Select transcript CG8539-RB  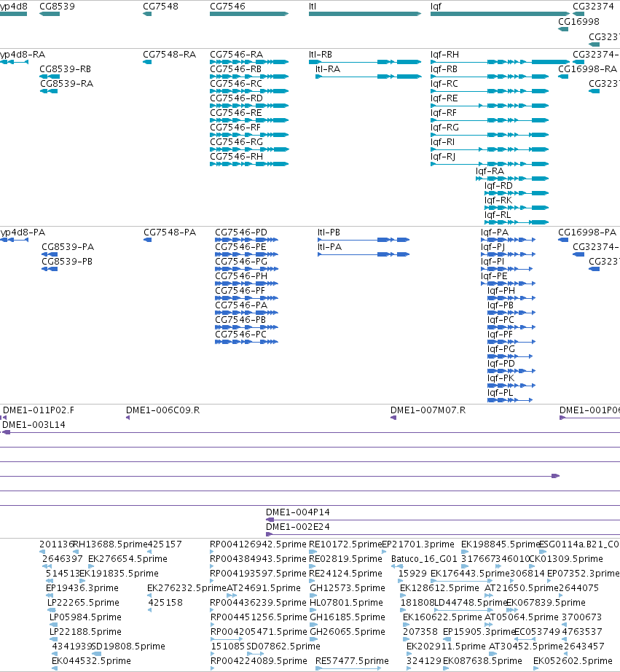(65, 69)
